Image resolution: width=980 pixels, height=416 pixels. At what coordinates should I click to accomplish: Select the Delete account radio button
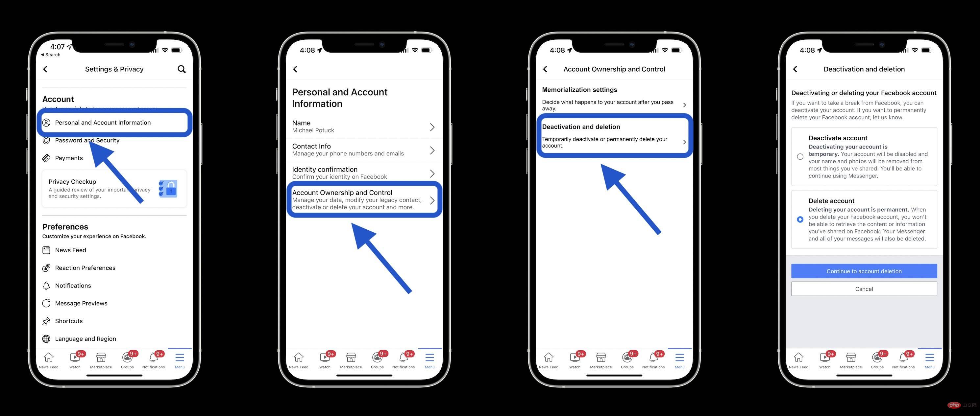point(800,219)
